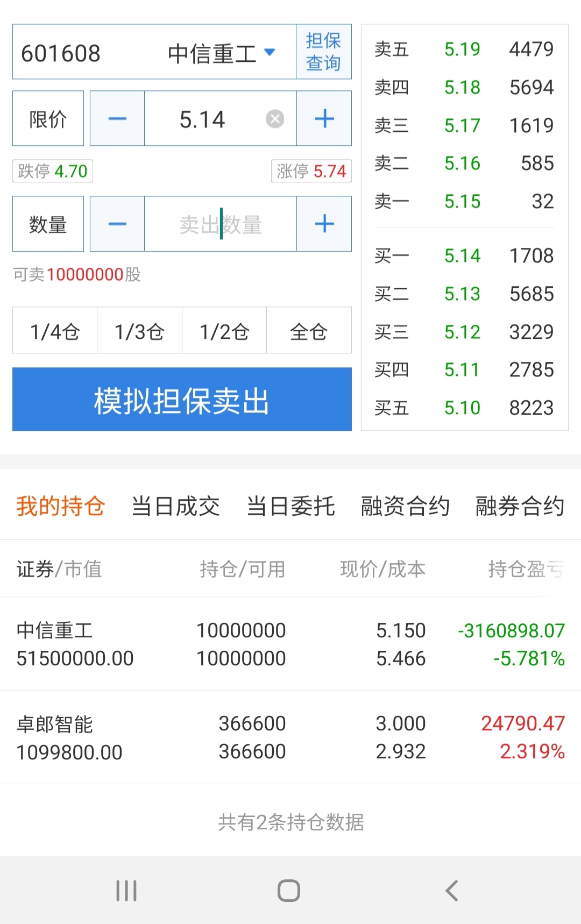Pick the 卖五 quote at 5.19
Image resolution: width=581 pixels, height=924 pixels.
(x=464, y=49)
